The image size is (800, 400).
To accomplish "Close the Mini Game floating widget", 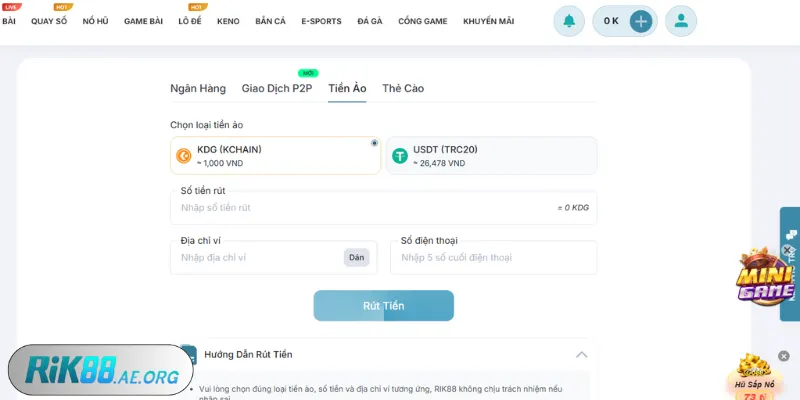I will pyautogui.click(x=787, y=250).
